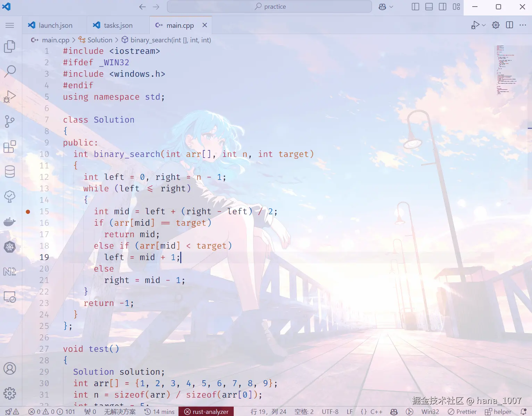The image size is (532, 416).
Task: Click Copilot status icon in status bar
Action: 394,411
